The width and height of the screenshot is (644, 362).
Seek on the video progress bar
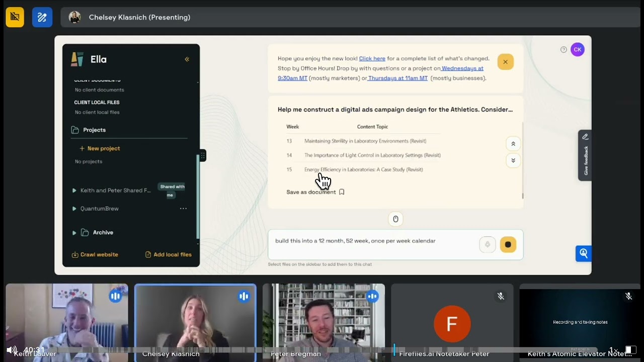click(322, 350)
